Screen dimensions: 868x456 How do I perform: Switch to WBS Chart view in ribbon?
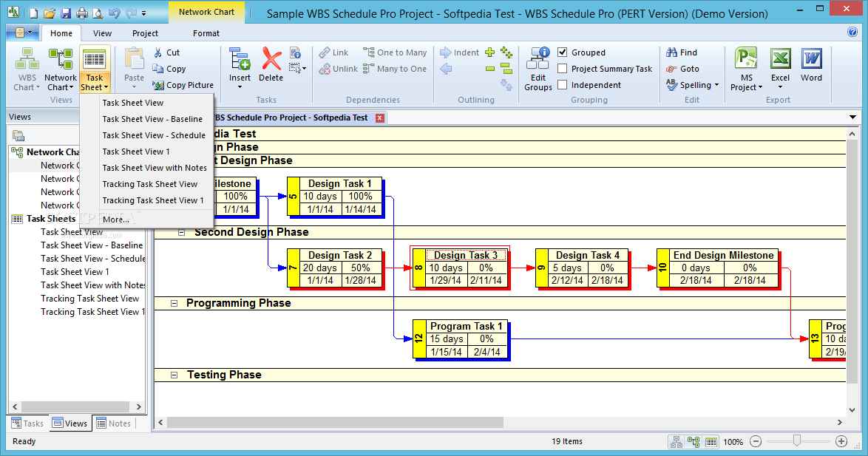(27, 69)
